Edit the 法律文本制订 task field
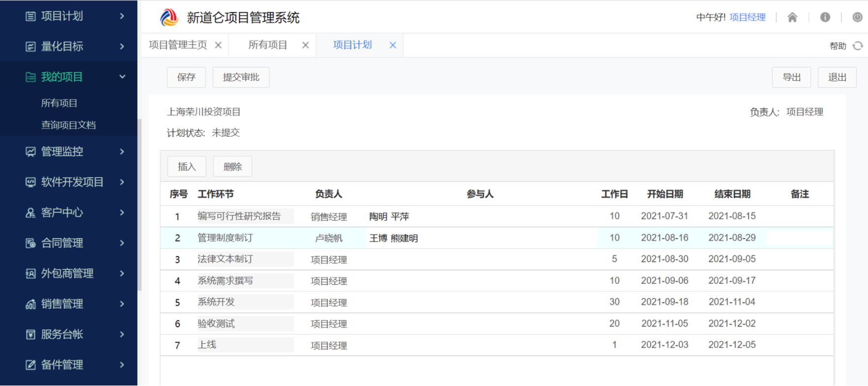The width and height of the screenshot is (868, 386). [245, 259]
